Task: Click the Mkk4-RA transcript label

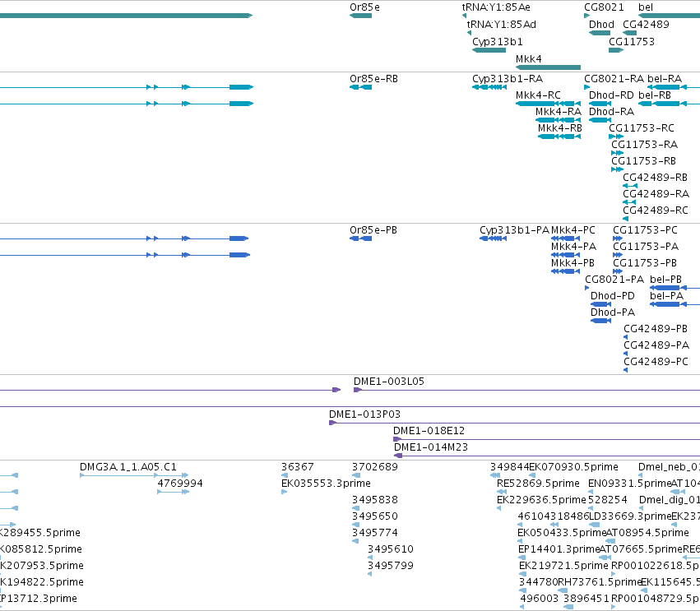Action: tap(559, 112)
